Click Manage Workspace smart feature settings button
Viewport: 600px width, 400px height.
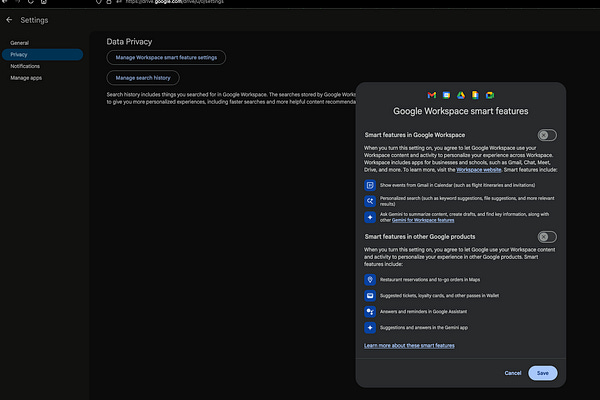pos(166,57)
